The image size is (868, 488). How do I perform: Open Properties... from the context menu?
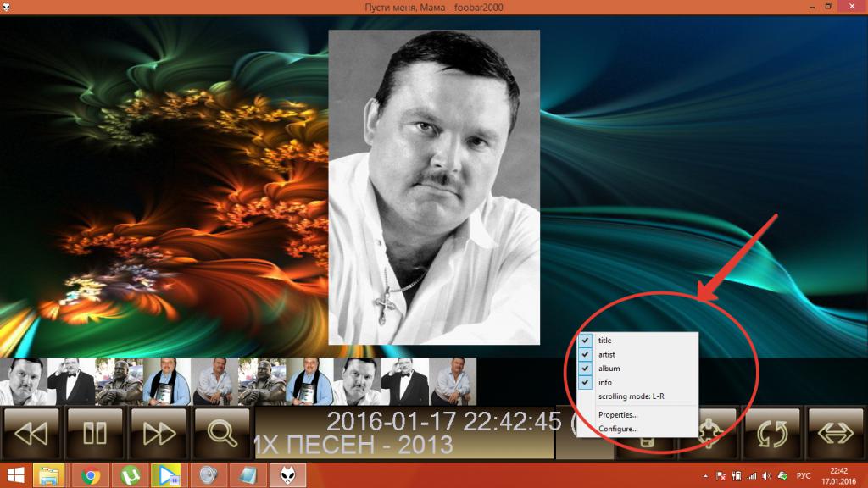pyautogui.click(x=618, y=414)
